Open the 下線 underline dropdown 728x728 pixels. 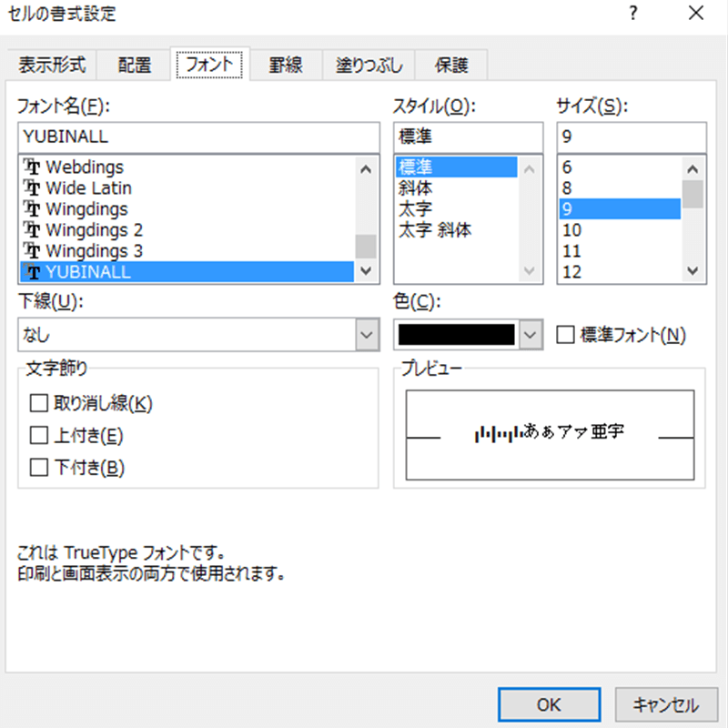[365, 334]
